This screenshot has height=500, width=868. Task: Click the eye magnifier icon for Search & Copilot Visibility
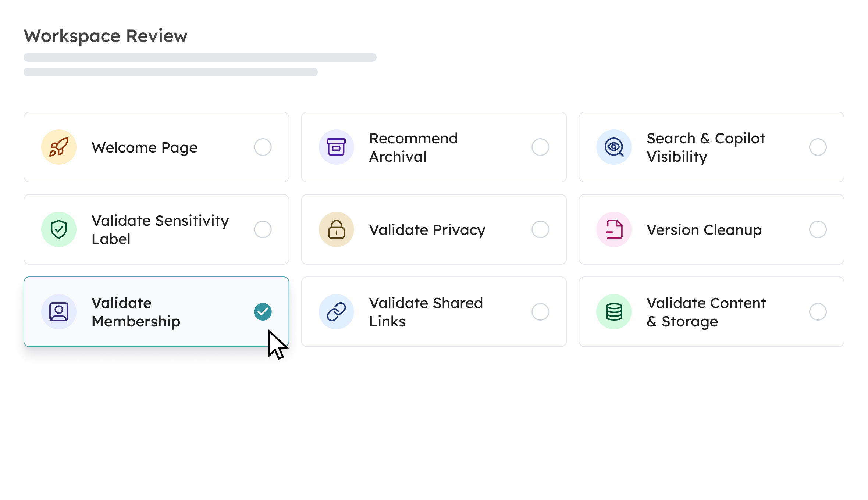pos(613,147)
